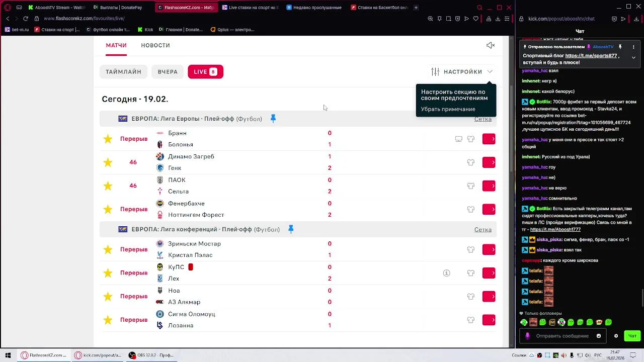The width and height of the screenshot is (644, 362).
Task: Select LIVE filter with 8 matches
Action: [205, 72]
